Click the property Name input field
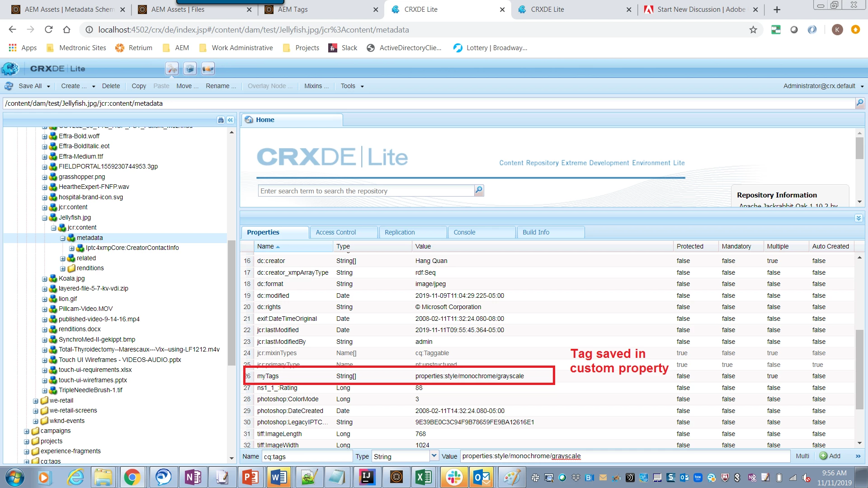 click(x=307, y=456)
